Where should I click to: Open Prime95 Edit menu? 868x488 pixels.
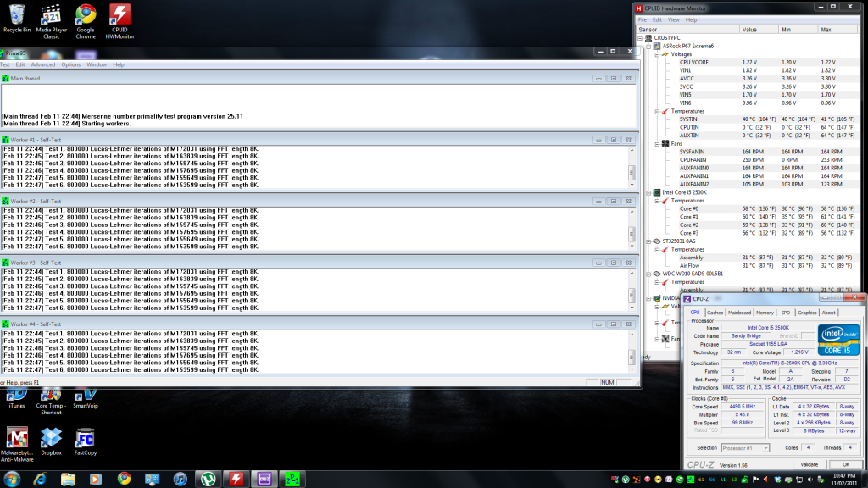(x=20, y=64)
